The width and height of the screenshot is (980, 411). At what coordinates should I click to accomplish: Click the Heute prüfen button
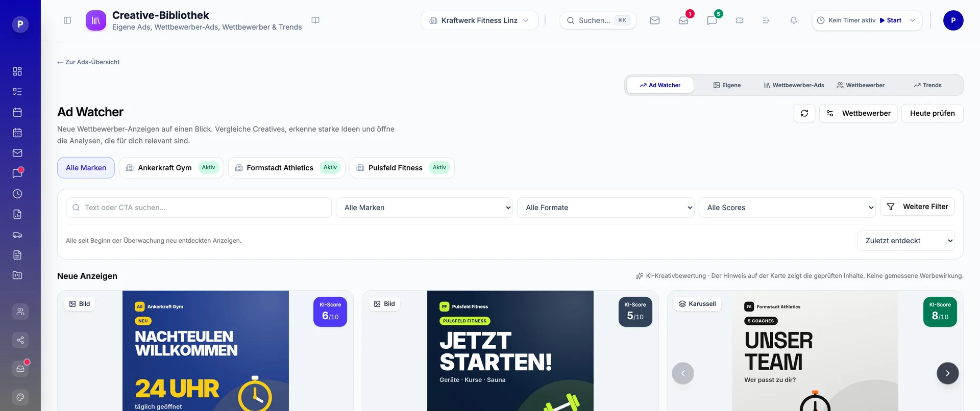coord(933,113)
